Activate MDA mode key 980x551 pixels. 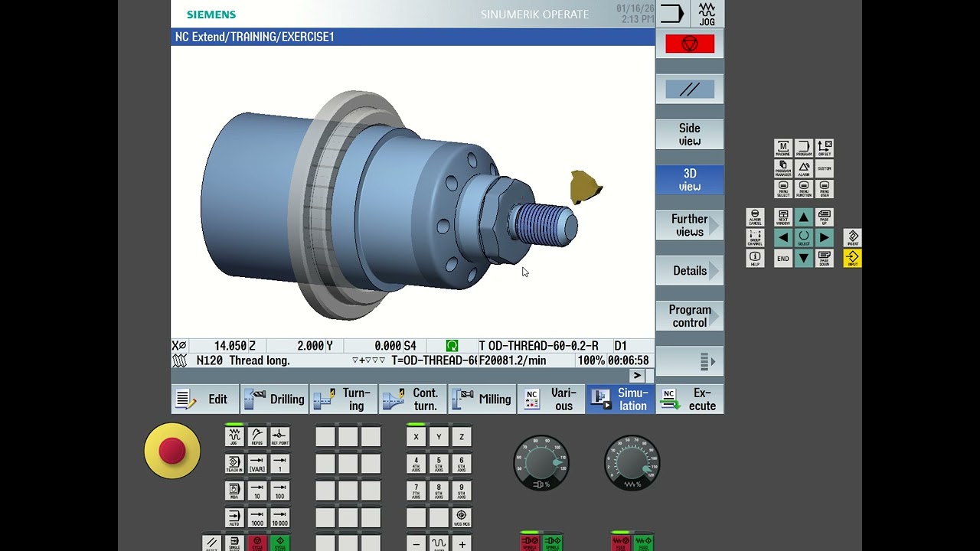[x=234, y=491]
